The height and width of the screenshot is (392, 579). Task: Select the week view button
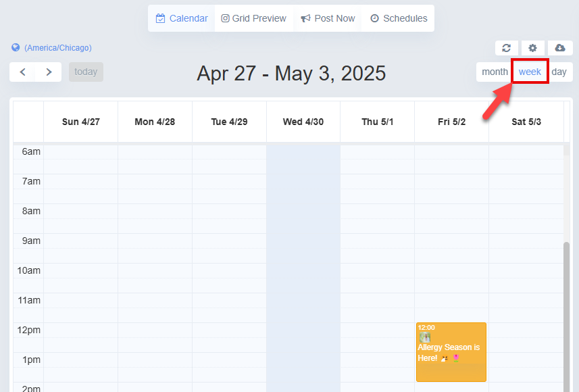point(530,72)
